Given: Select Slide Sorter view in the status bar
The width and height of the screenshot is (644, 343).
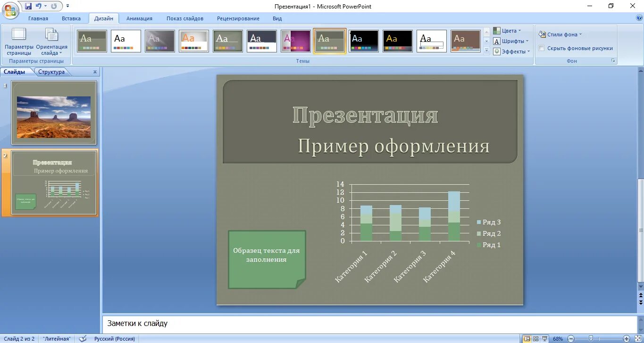Looking at the screenshot, I should click(535, 338).
